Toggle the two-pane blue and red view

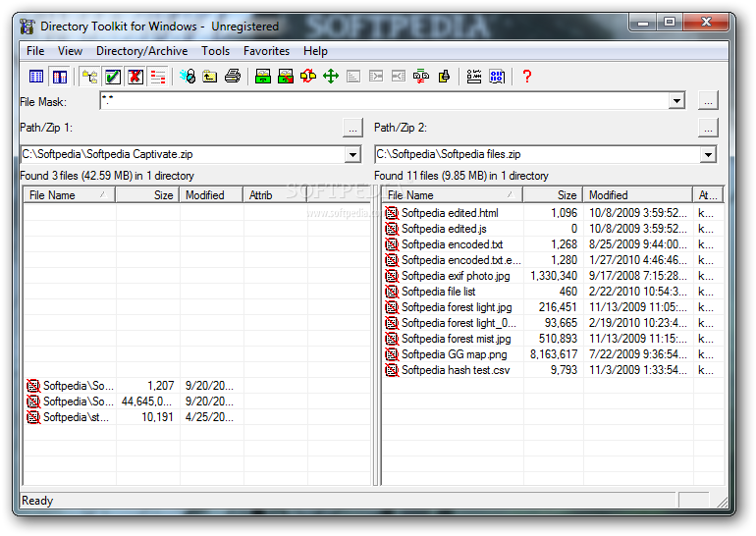[59, 77]
